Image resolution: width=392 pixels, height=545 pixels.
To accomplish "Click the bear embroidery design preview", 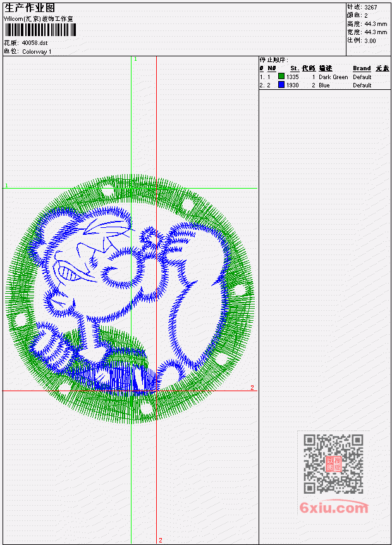I will click(130, 299).
